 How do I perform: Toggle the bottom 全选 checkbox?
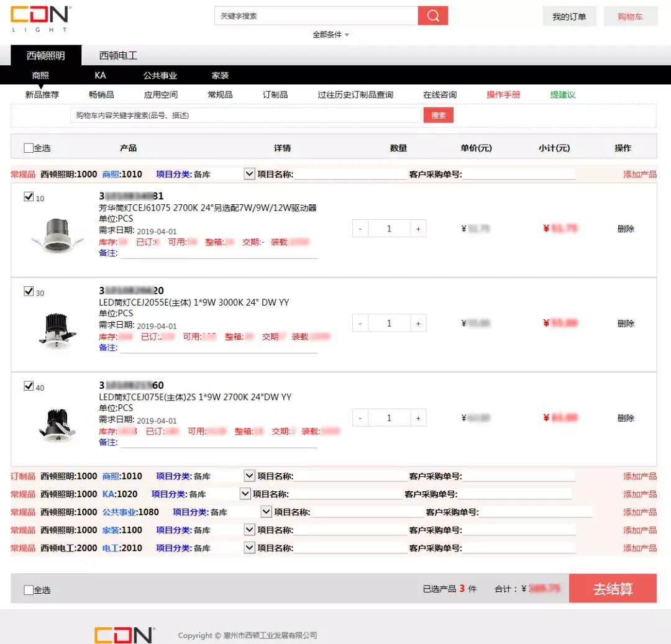point(29,590)
